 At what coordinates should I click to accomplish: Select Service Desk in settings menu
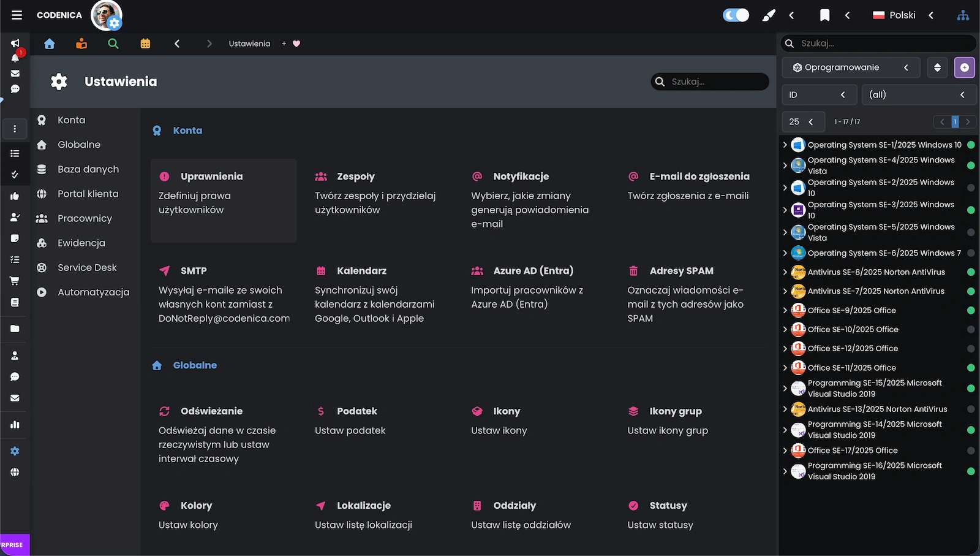[x=87, y=268]
